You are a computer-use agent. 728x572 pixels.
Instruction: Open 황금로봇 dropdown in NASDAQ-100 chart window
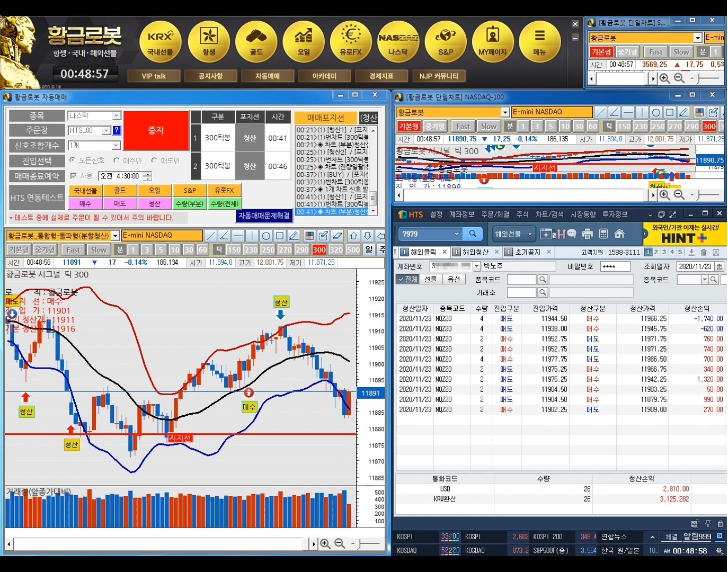click(505, 112)
